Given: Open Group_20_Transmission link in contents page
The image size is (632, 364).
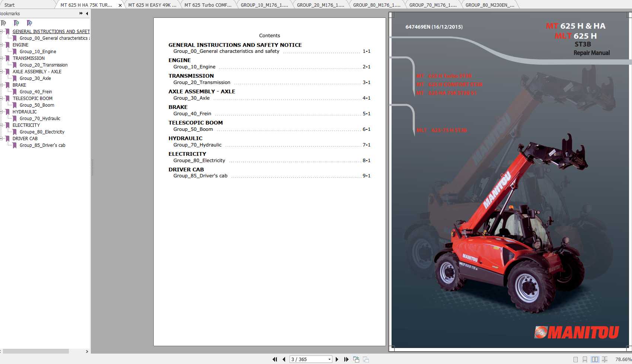Looking at the screenshot, I should coord(202,83).
